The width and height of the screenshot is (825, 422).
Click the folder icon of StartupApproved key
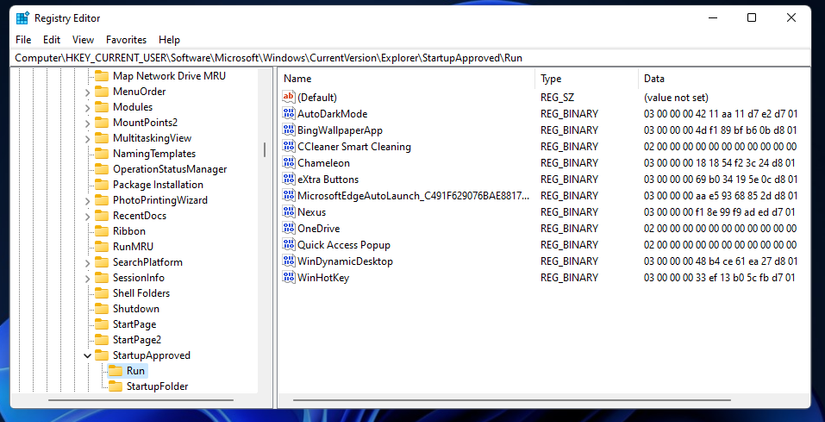[102, 355]
